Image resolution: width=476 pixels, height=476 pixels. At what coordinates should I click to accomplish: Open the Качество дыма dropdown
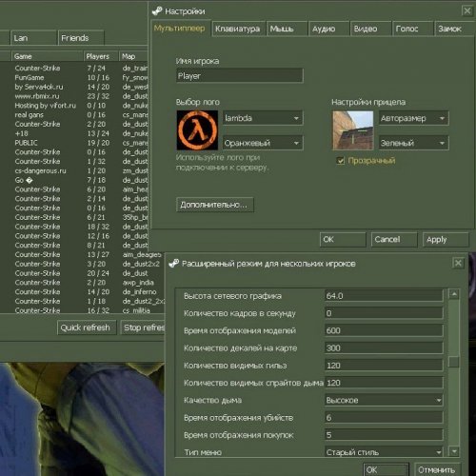(x=384, y=400)
